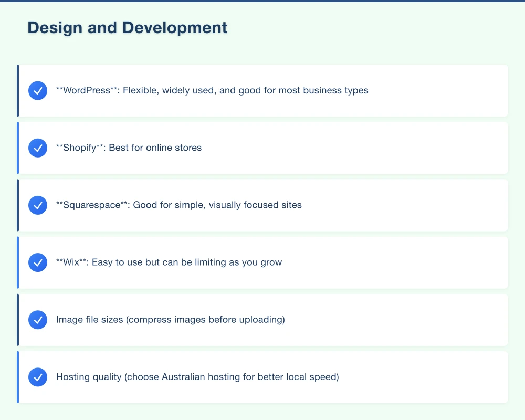Toggle the Shopify checklist item

click(262, 148)
